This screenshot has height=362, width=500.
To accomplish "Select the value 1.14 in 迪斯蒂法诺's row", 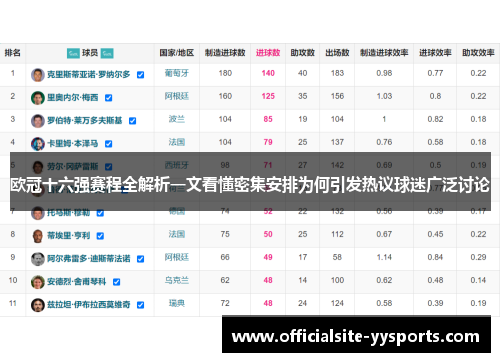I will click(x=384, y=257).
